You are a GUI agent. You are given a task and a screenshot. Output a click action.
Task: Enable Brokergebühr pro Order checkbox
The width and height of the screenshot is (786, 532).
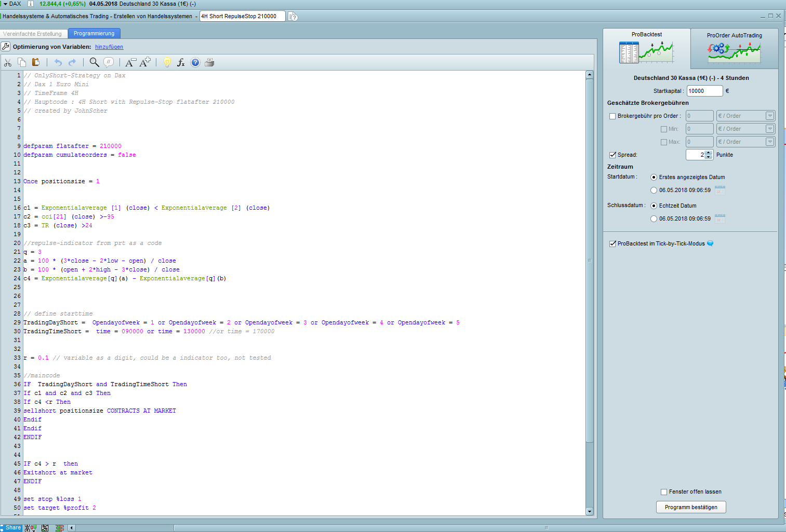pyautogui.click(x=612, y=116)
